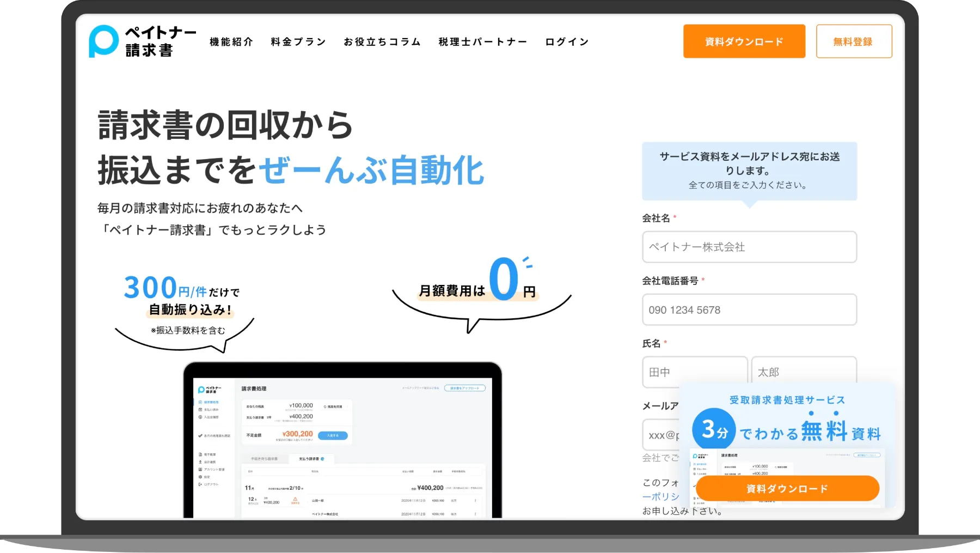Image resolution: width=980 pixels, height=553 pixels.
Task: Click the 受取請求書処理サービス popup title
Action: [787, 400]
